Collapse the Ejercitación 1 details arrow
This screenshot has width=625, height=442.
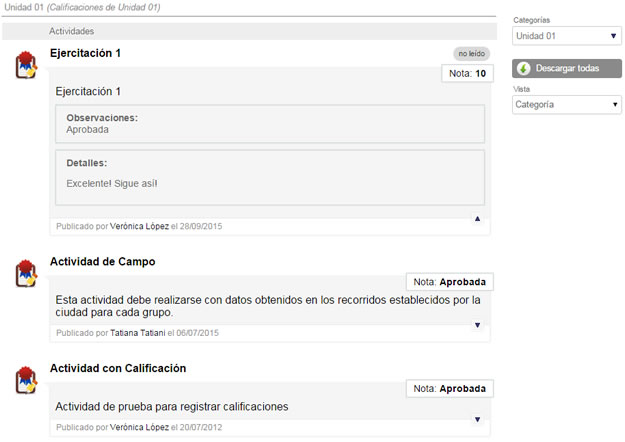tap(478, 219)
